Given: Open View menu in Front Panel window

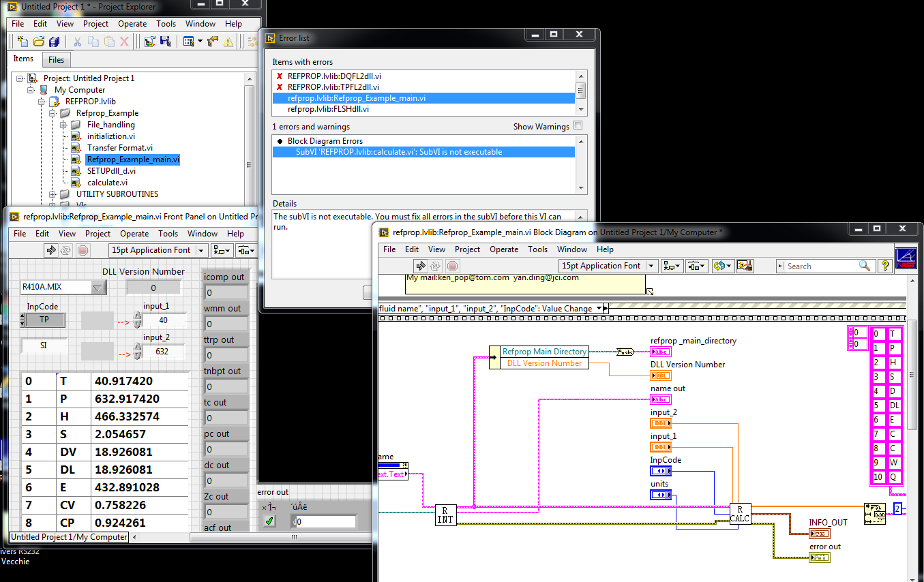Looking at the screenshot, I should 68,234.
